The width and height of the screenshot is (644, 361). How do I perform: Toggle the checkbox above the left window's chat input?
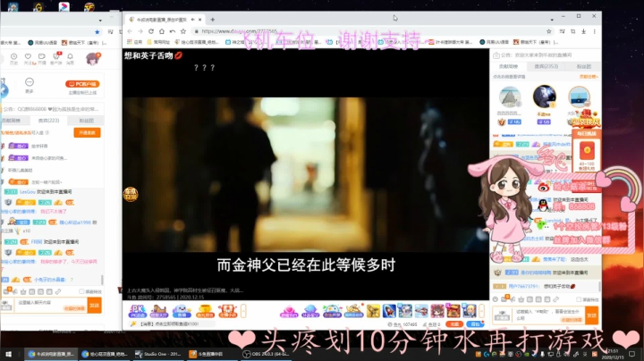click(x=81, y=291)
